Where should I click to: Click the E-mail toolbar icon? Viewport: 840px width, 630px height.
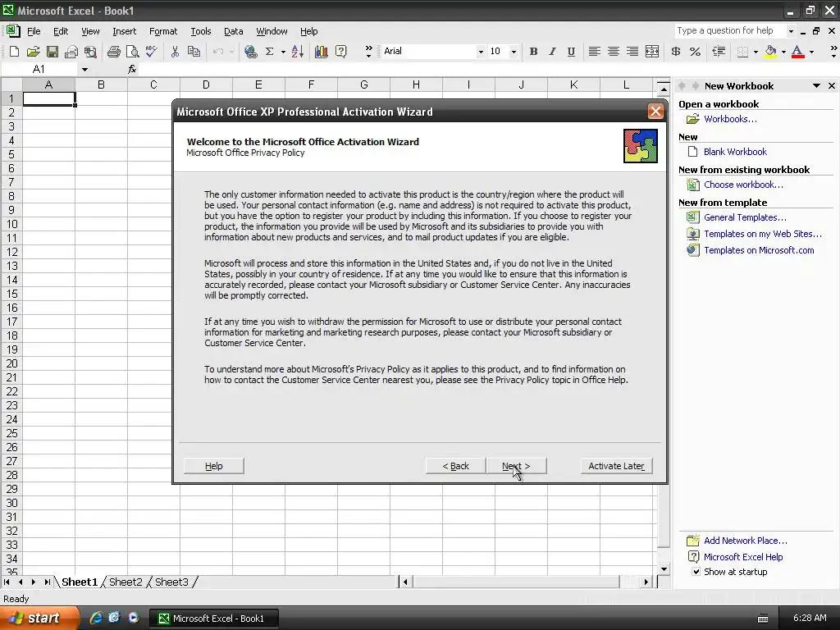(71, 52)
